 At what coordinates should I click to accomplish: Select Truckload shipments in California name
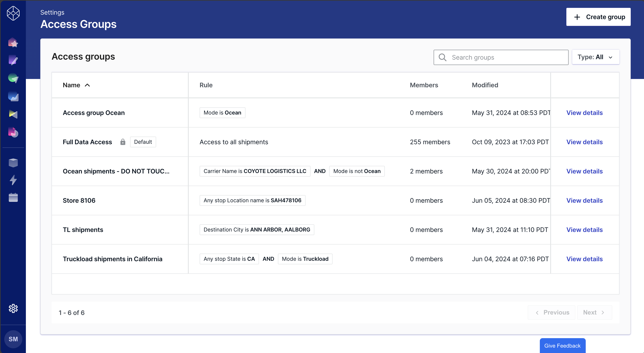pos(113,259)
